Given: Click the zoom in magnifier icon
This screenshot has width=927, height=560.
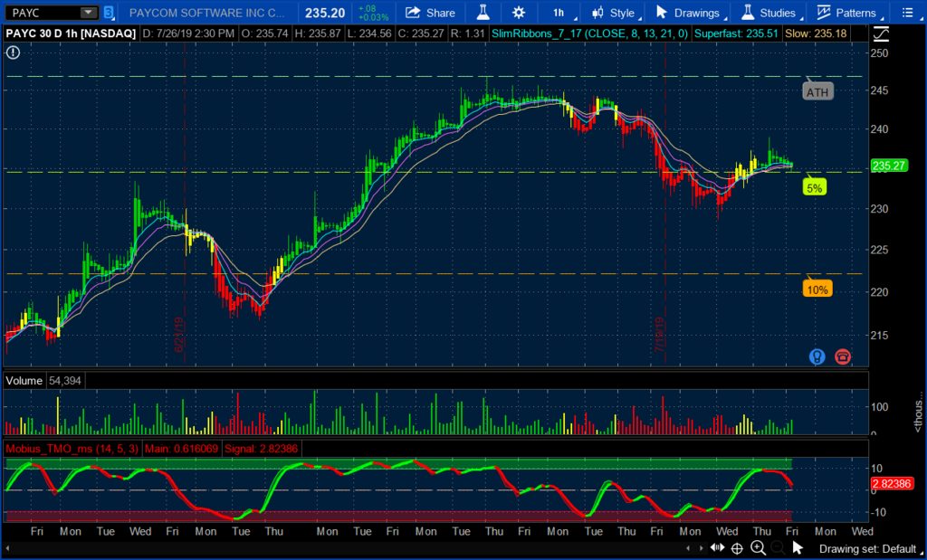Looking at the screenshot, I should [758, 547].
